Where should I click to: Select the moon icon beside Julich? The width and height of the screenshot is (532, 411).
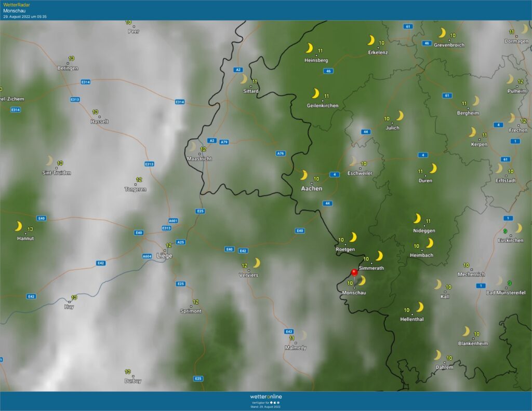coord(401,116)
